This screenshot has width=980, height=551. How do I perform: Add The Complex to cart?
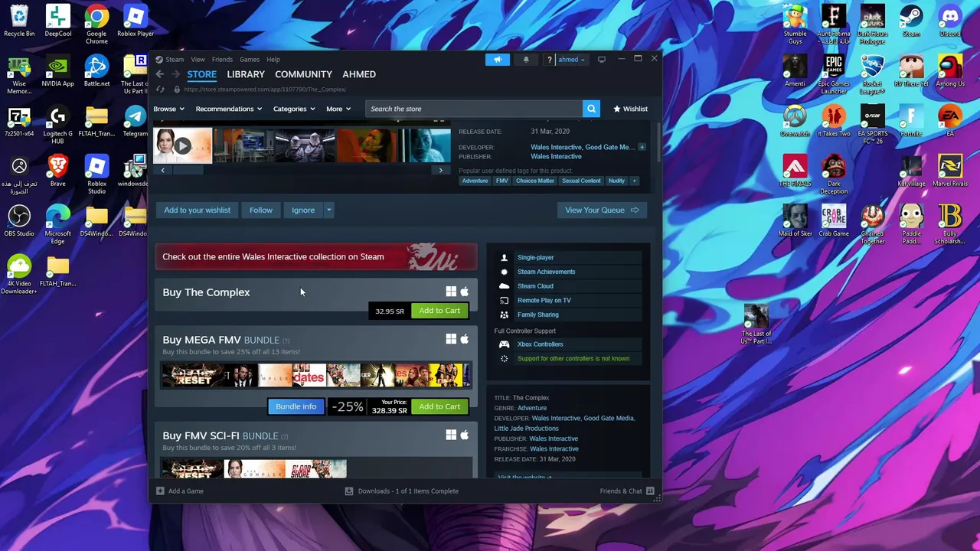click(439, 311)
